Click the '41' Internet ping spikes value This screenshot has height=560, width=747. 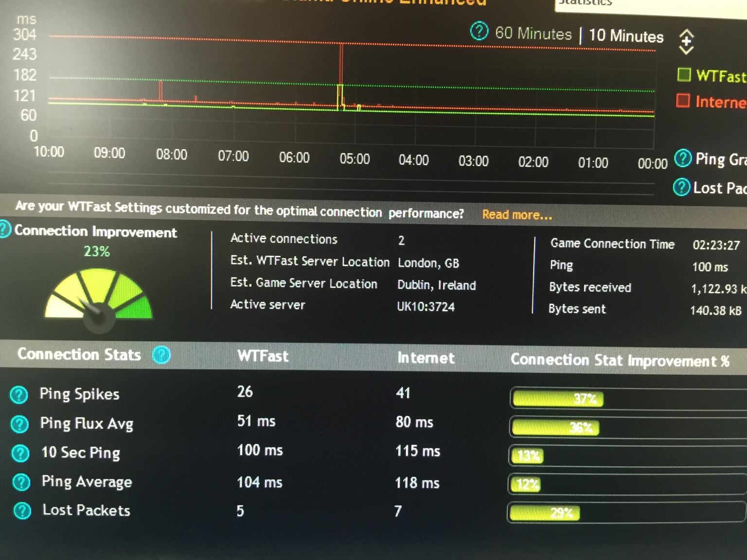pos(403,393)
